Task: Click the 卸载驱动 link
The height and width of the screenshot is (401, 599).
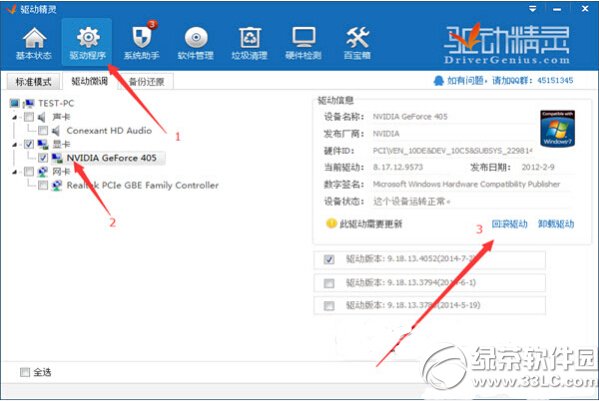Action: click(x=556, y=224)
